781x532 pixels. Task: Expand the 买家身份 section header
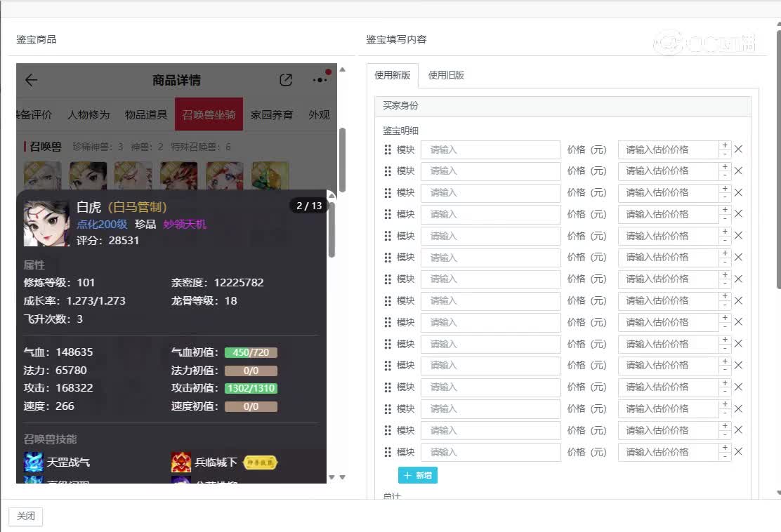tap(563, 105)
